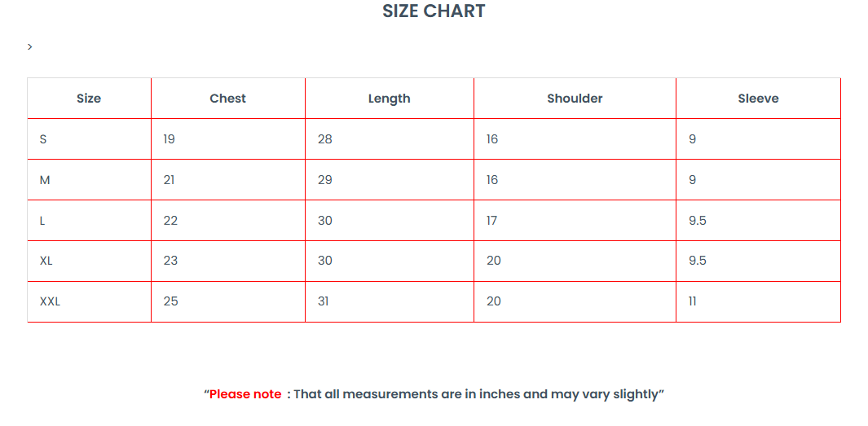
Task: Select the Sleeve column header
Action: point(758,99)
